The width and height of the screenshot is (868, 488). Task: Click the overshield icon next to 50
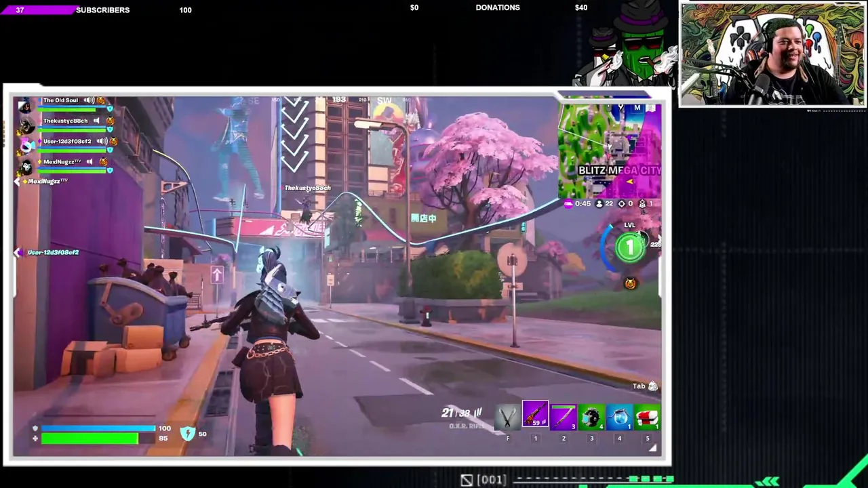[x=188, y=434]
